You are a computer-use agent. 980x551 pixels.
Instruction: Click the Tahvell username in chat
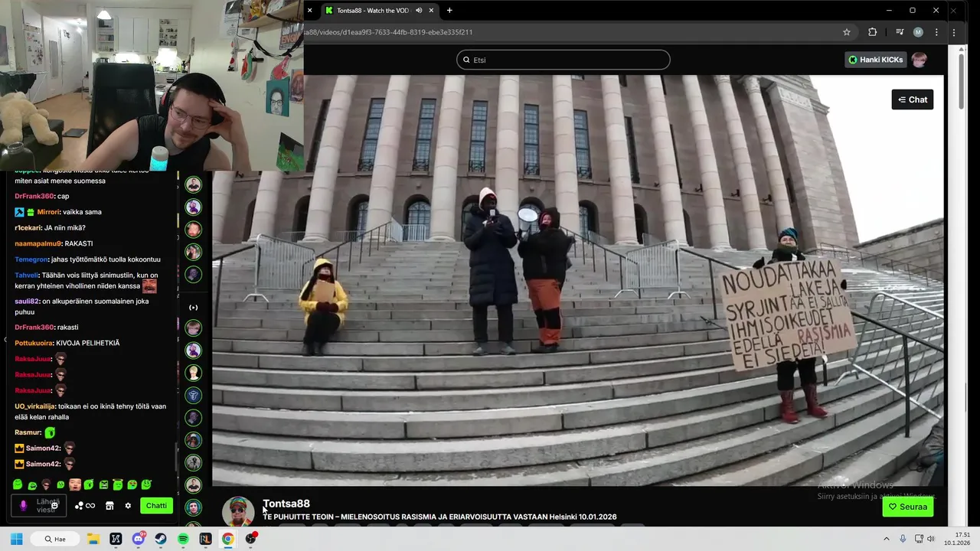coord(27,275)
